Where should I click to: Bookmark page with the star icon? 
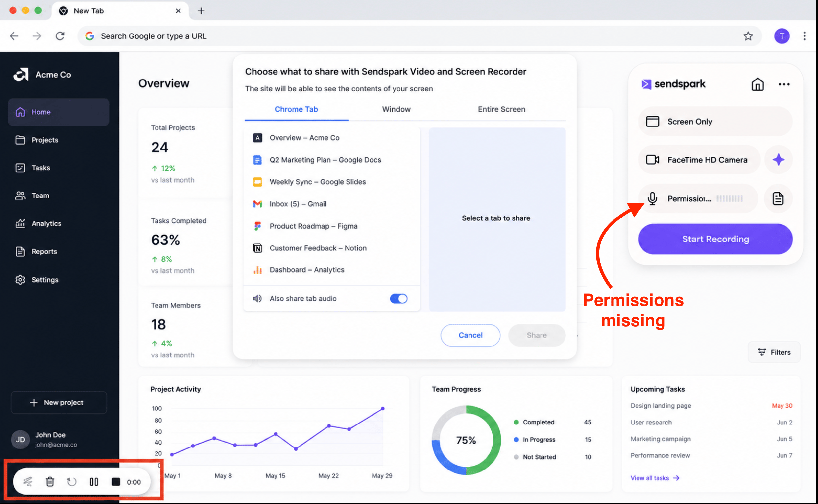point(748,36)
